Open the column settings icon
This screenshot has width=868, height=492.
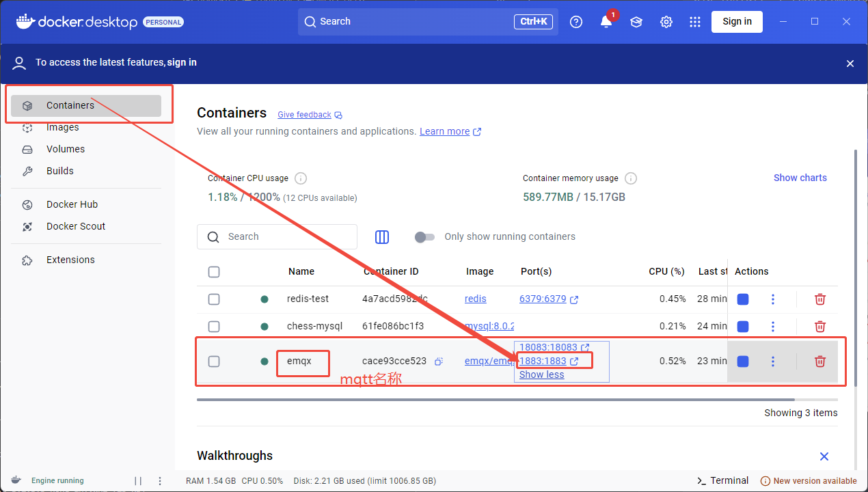point(382,237)
